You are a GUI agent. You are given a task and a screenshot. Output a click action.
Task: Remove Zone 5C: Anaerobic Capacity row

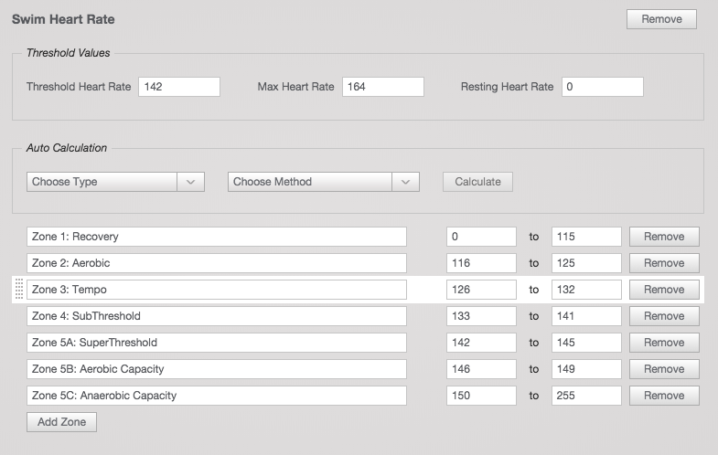click(x=664, y=395)
